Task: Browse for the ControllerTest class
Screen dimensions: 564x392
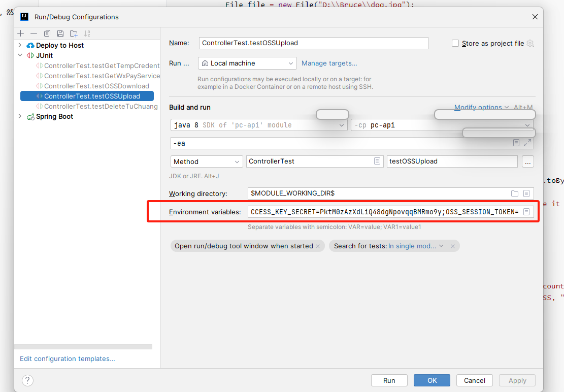Action: pyautogui.click(x=377, y=161)
